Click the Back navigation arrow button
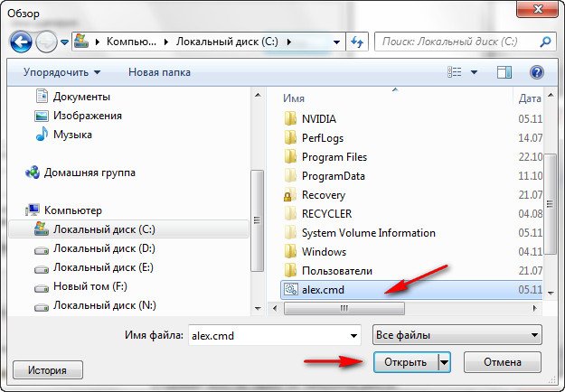The width and height of the screenshot is (565, 392). pos(21,42)
